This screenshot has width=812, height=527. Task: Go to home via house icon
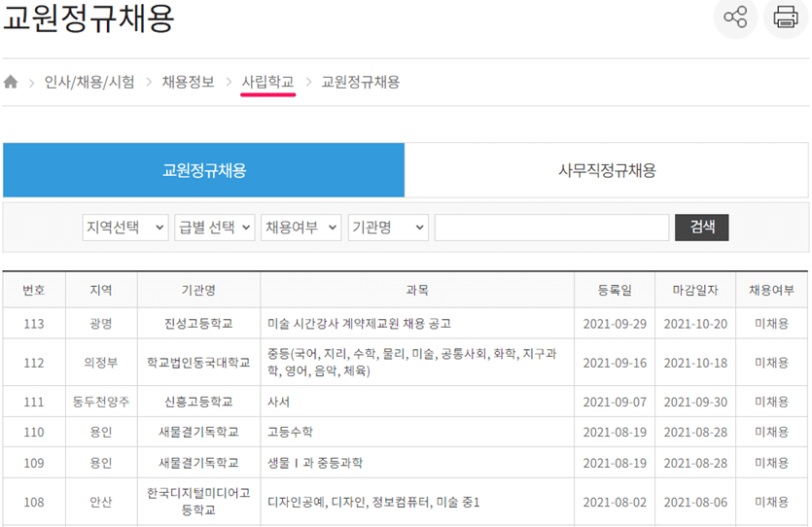(11, 82)
